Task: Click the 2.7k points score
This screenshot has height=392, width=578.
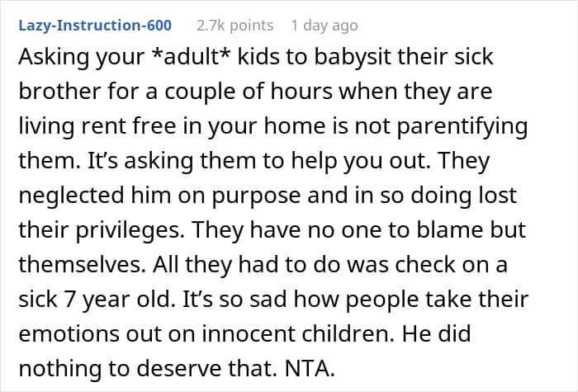Action: pyautogui.click(x=235, y=26)
